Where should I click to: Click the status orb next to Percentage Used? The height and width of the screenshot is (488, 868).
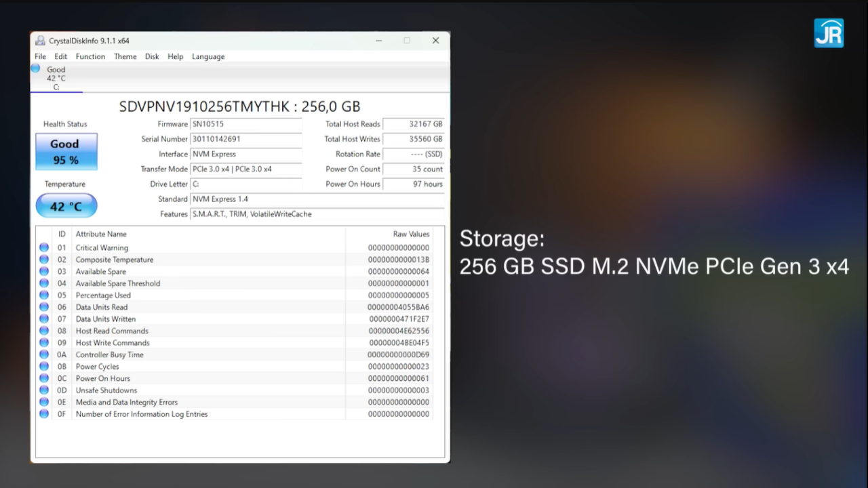click(44, 295)
